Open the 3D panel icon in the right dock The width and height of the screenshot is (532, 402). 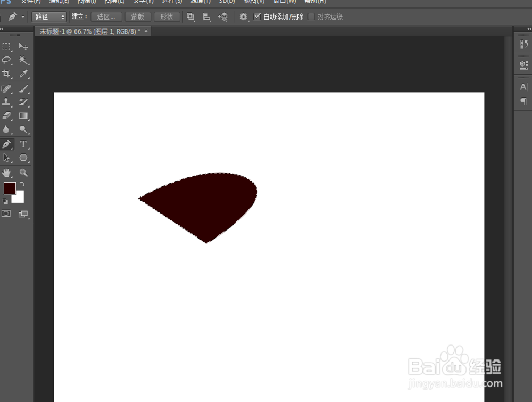click(523, 64)
